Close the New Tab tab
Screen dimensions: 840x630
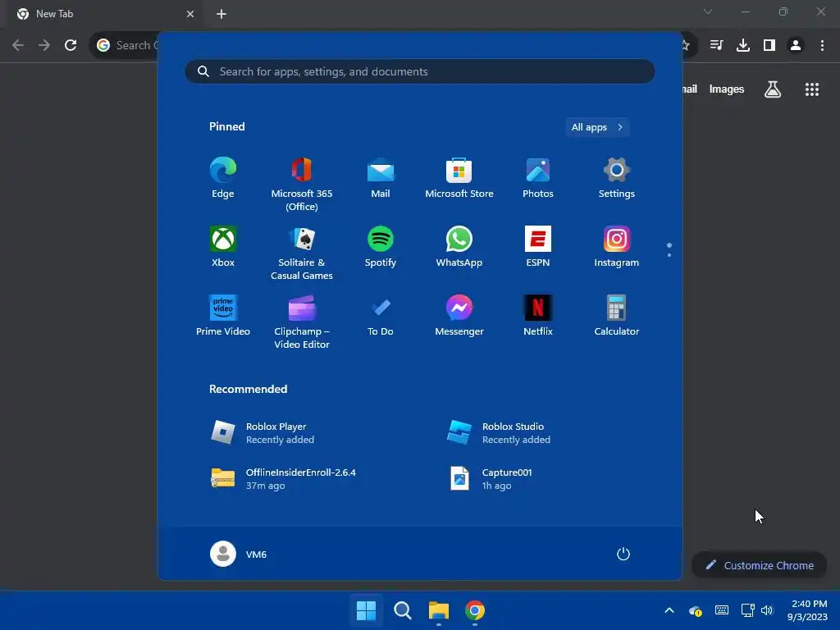pyautogui.click(x=190, y=14)
